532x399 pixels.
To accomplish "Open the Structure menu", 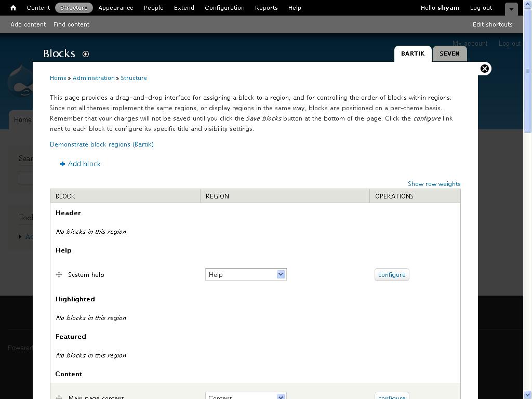I will pyautogui.click(x=74, y=8).
